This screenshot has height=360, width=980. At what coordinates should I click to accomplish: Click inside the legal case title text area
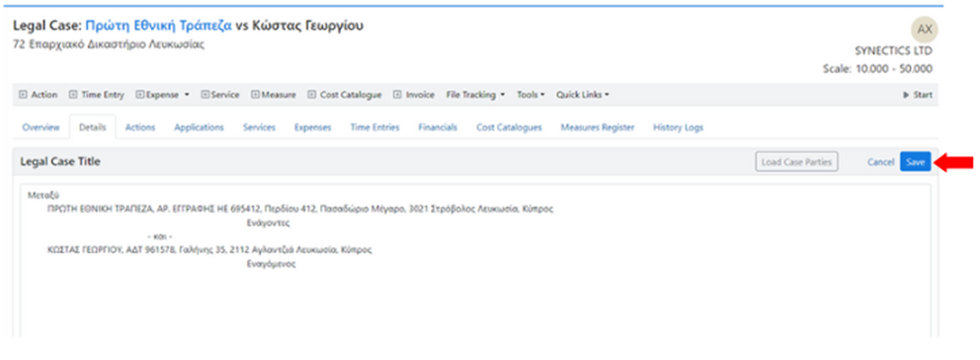(475, 260)
